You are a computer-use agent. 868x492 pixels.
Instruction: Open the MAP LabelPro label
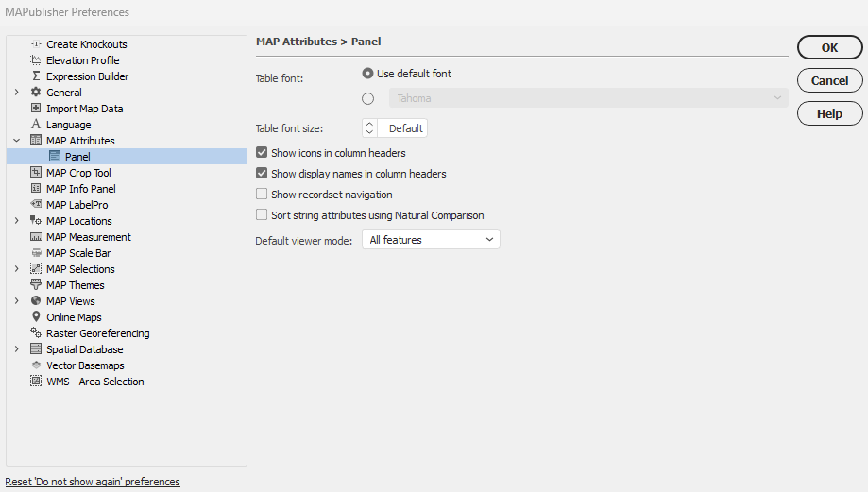tap(77, 205)
